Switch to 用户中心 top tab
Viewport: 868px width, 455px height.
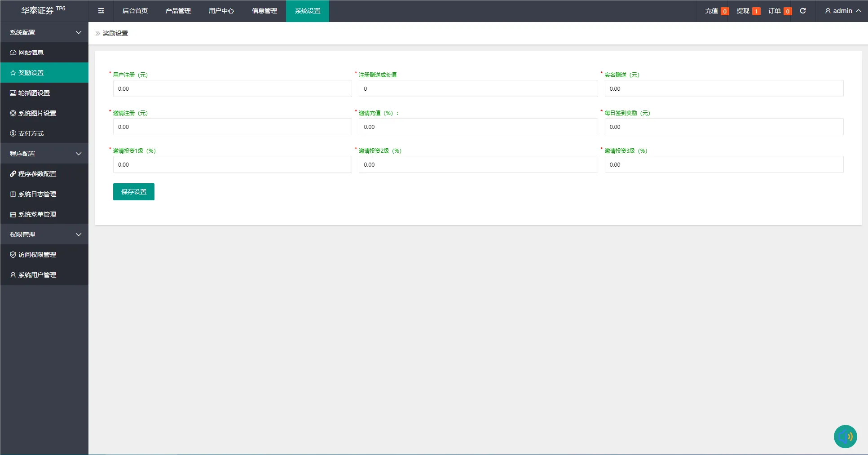[x=221, y=11]
